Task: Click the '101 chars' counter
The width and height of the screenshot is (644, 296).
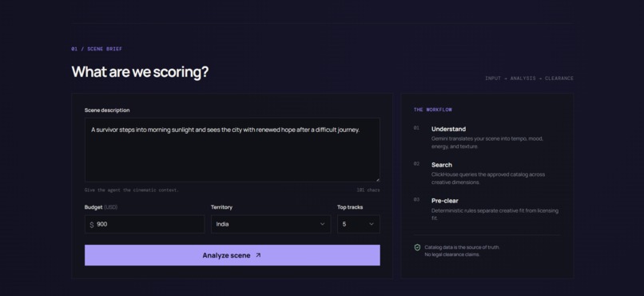Action: coord(368,190)
